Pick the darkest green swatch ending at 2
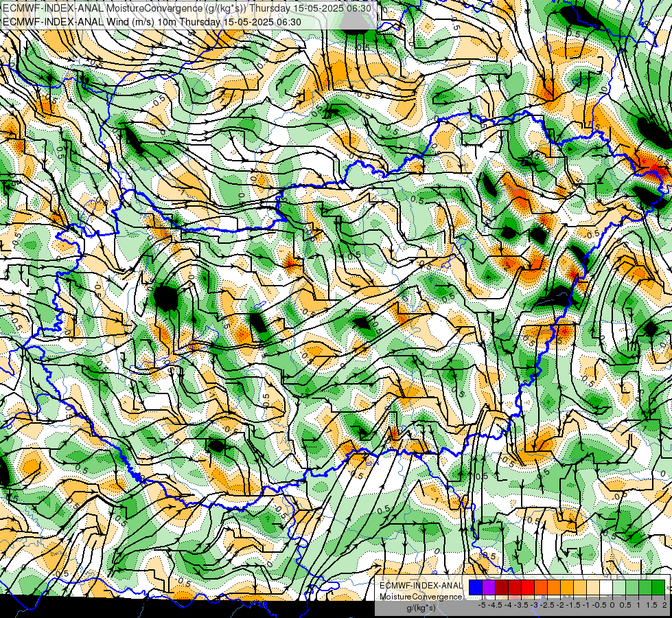The height and width of the screenshot is (618, 672). click(x=658, y=587)
